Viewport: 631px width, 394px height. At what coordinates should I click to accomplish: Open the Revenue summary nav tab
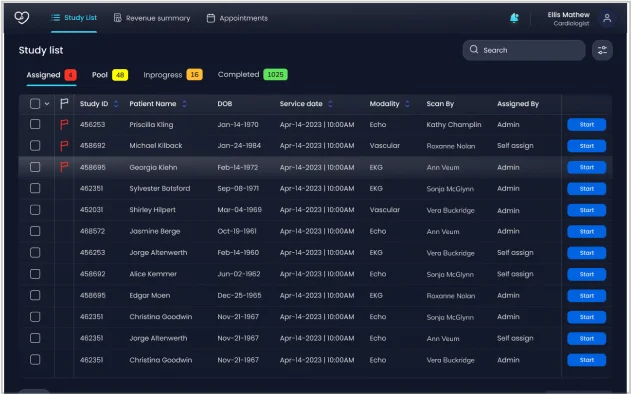click(152, 18)
